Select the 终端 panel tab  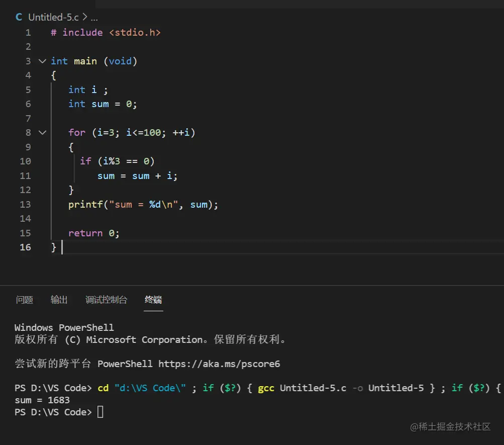(x=153, y=300)
